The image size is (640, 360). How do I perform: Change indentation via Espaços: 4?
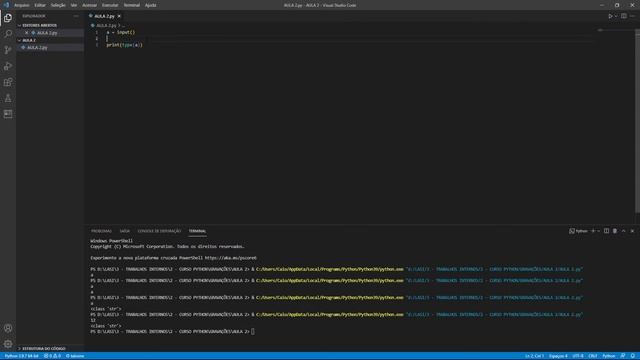558,356
